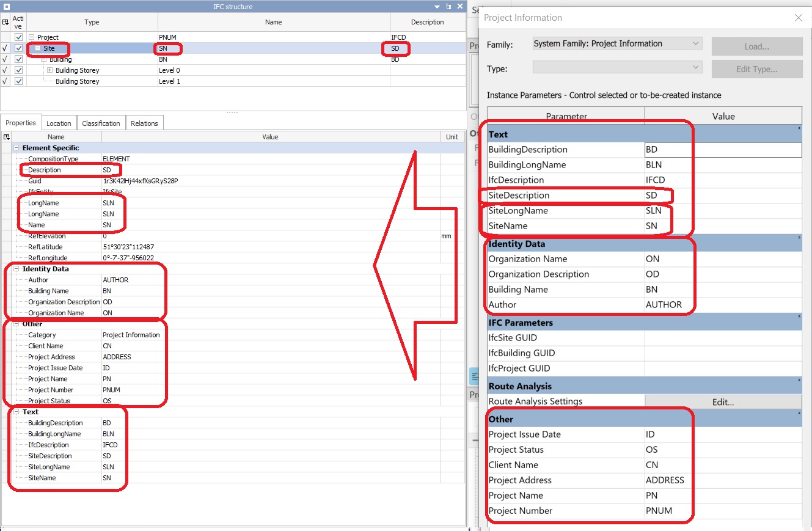Click Edit for Route Analysis Settings
Screen dimensions: 812x531
click(723, 401)
